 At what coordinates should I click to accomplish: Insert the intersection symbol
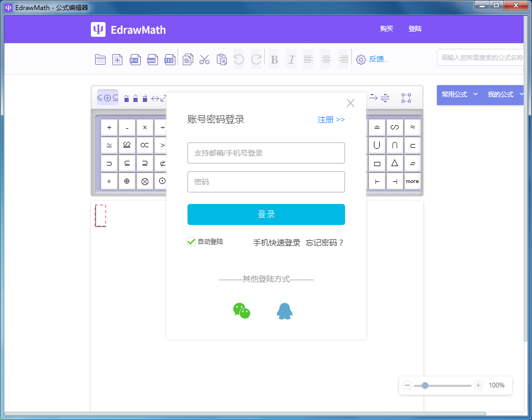point(394,145)
